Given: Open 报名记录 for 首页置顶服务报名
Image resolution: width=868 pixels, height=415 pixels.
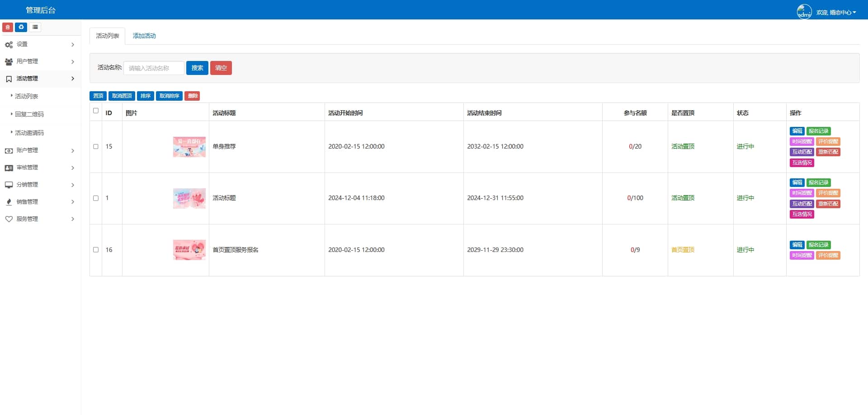Looking at the screenshot, I should pos(819,245).
